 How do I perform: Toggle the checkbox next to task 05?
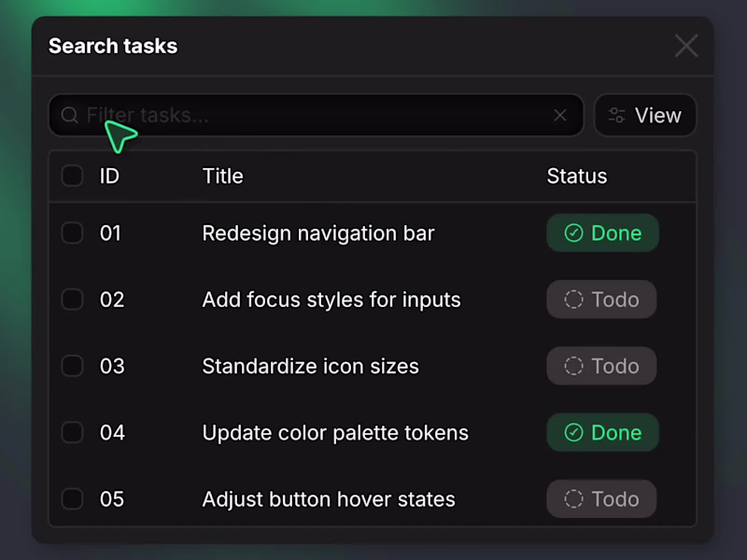72,499
